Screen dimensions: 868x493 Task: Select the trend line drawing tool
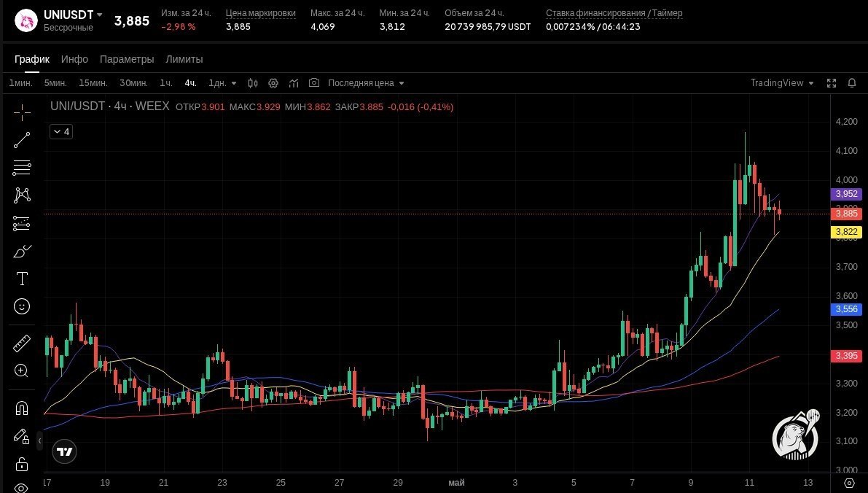point(22,140)
